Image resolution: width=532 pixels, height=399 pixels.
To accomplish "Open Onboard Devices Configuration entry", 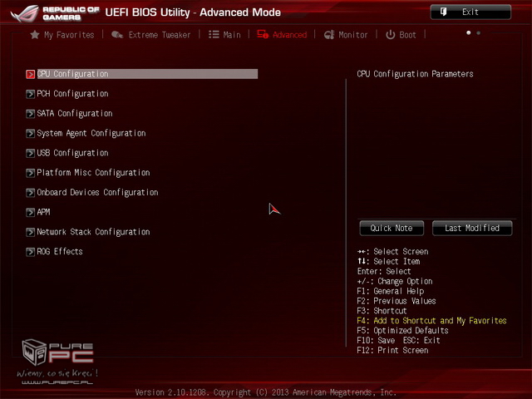I will (97, 192).
